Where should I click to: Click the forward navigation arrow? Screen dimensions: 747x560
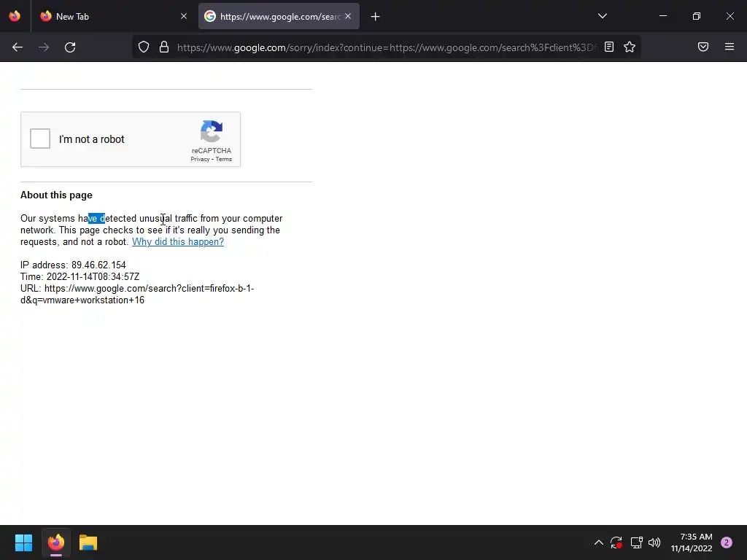click(x=44, y=47)
